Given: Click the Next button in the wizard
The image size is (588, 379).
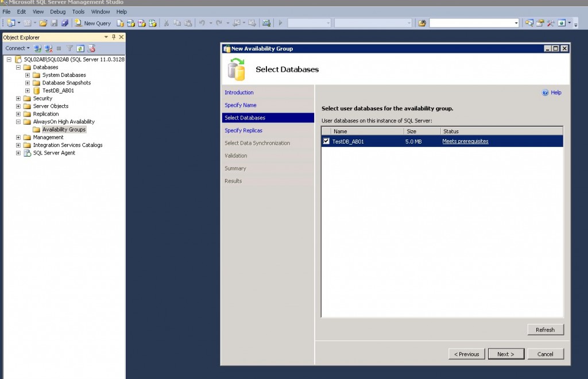Looking at the screenshot, I should (x=505, y=354).
